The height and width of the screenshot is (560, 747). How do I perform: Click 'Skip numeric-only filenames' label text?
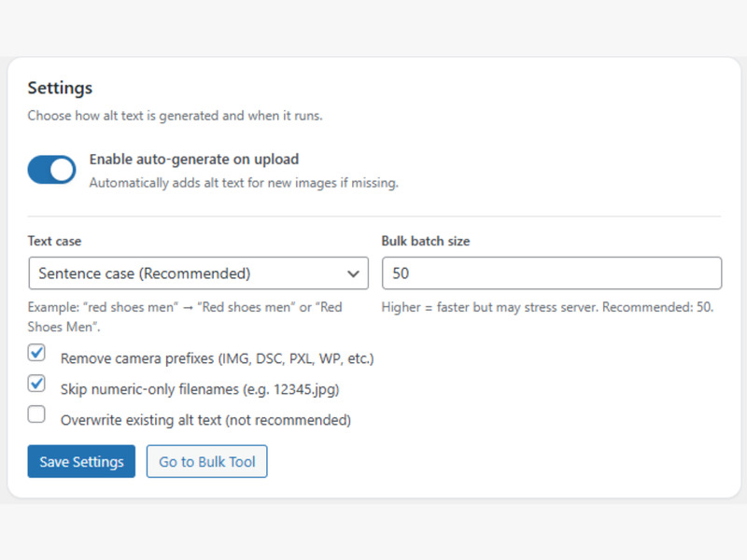pos(200,389)
